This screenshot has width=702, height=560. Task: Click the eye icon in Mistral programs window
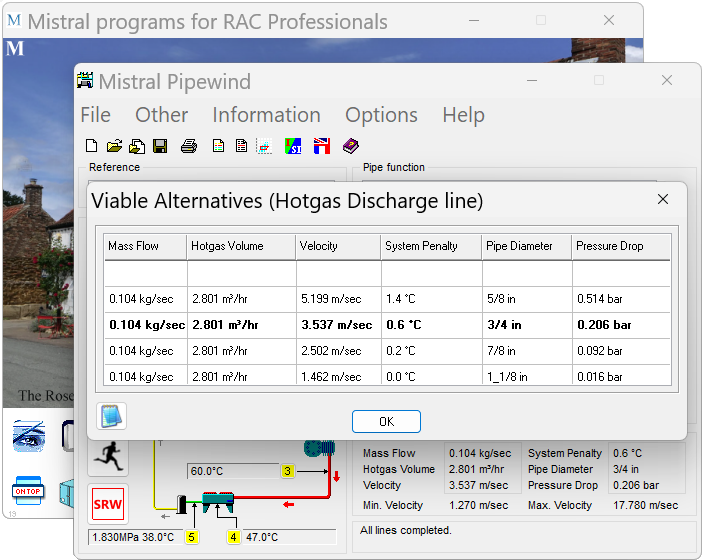click(29, 436)
